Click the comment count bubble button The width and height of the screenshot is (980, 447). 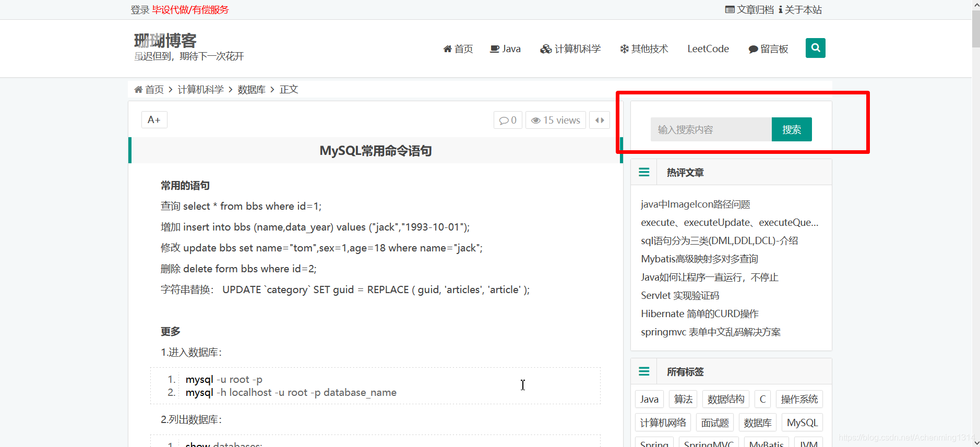point(508,120)
